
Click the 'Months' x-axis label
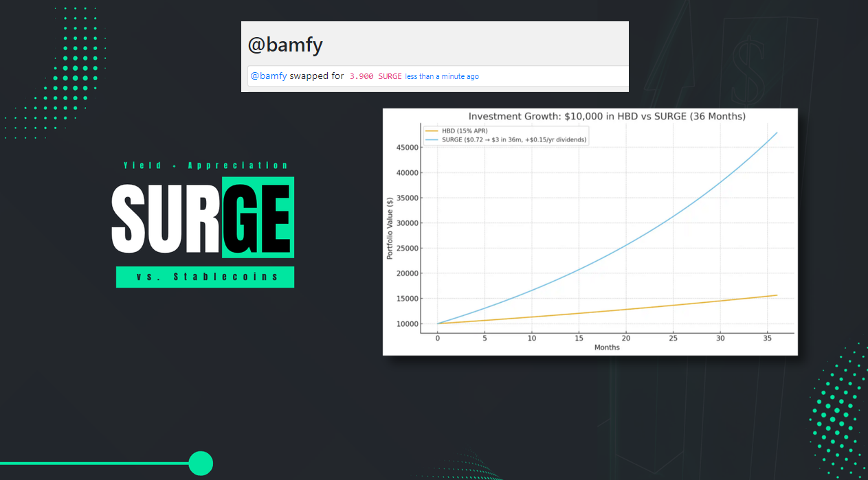(x=607, y=347)
